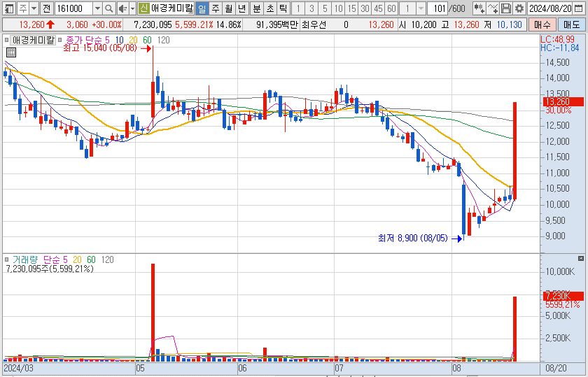Click the 애경케미칼 stock name box
Image resolution: width=588 pixels, height=377 pixels.
[171, 8]
